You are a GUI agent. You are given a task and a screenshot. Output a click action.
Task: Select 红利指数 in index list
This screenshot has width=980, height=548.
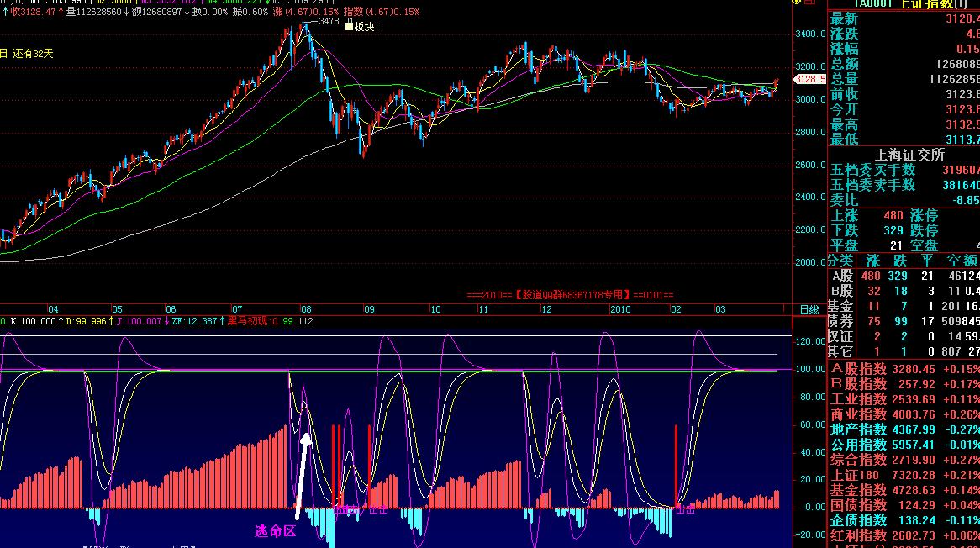[x=858, y=535]
